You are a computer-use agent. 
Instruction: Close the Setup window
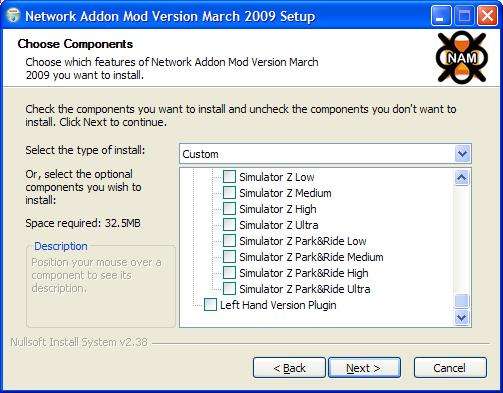(487, 16)
